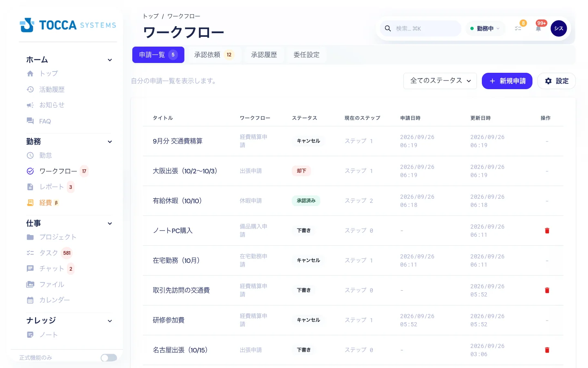The image size is (588, 368).
Task: Click the TOCCA SYSTEMS logo
Action: pos(68,25)
